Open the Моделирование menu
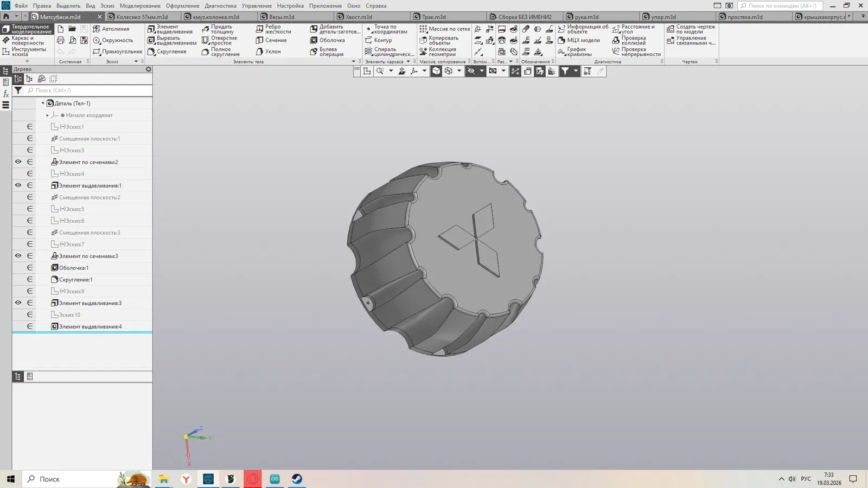The height and width of the screenshot is (488, 868). click(x=140, y=5)
